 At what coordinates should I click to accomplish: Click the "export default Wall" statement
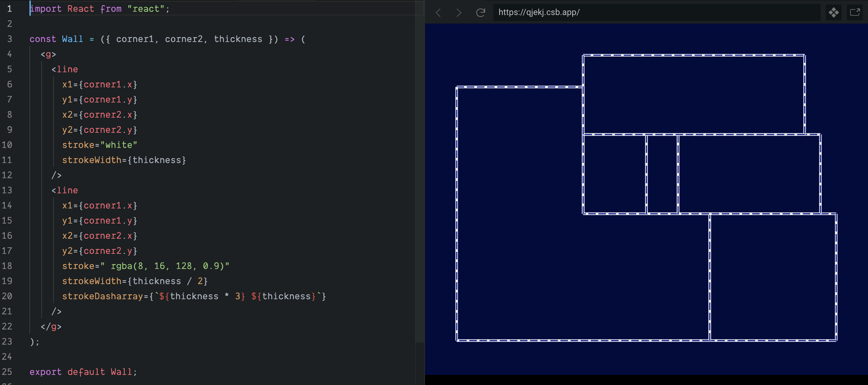point(83,372)
